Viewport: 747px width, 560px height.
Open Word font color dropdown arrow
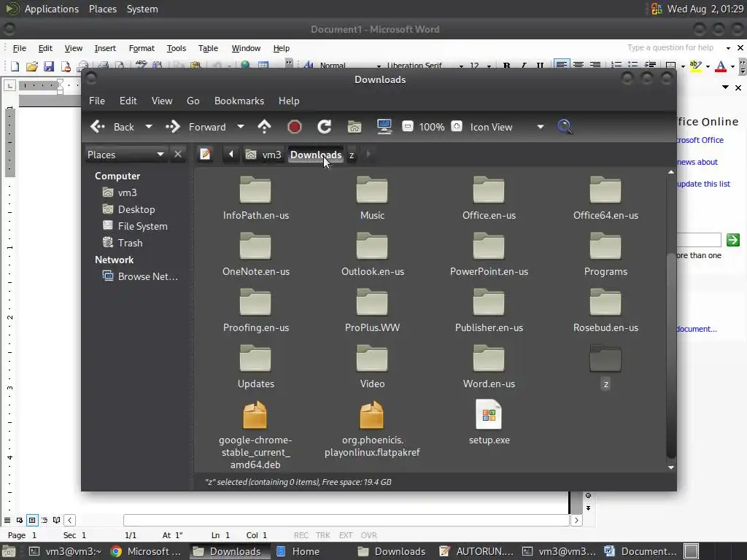(x=732, y=66)
